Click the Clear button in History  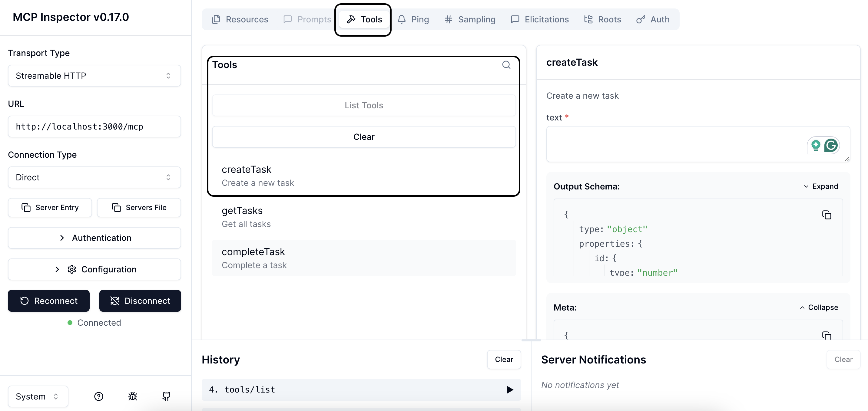point(504,360)
